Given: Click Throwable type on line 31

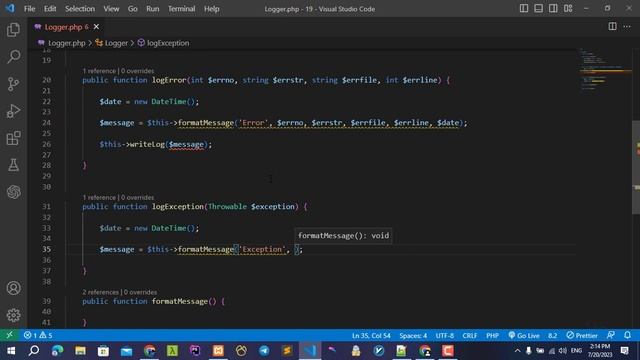Looking at the screenshot, I should [227, 206].
